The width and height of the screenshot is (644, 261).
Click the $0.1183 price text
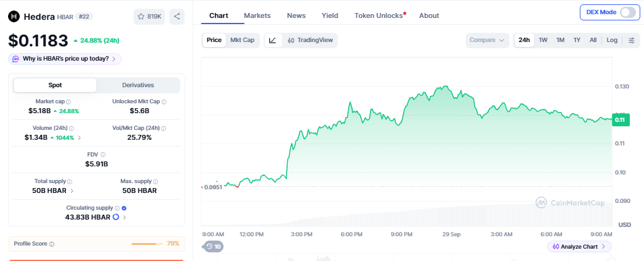[x=38, y=40]
